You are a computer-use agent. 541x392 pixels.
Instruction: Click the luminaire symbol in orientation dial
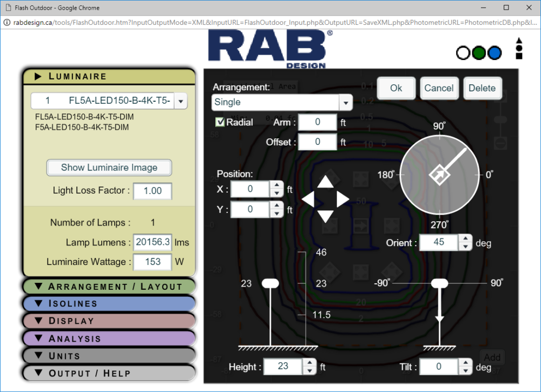439,174
